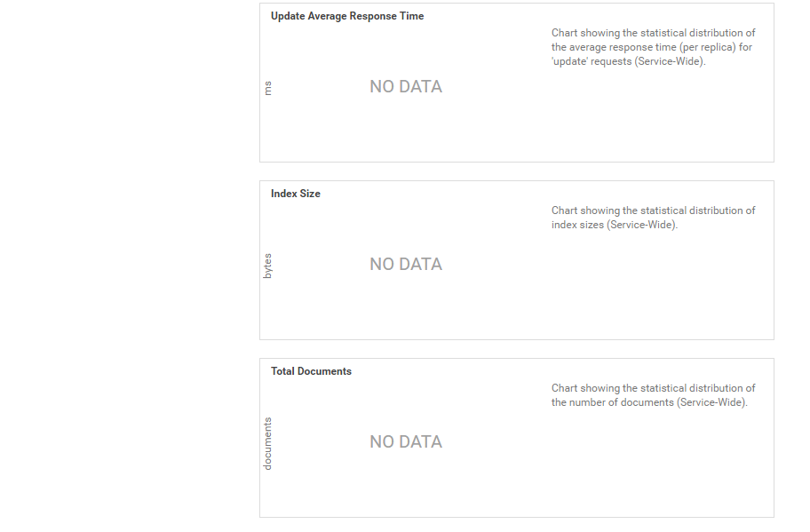Click first description line of Index Size chart

653,210
